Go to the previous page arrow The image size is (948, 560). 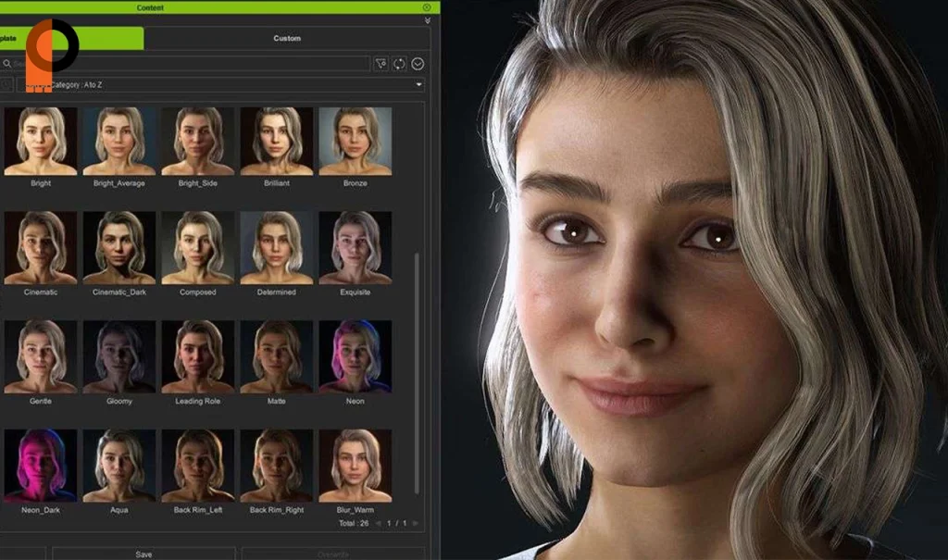pyautogui.click(x=378, y=523)
